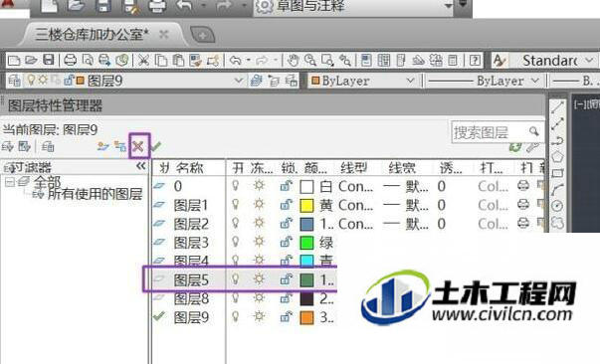Viewport: 600px width, 364px height.
Task: Open Plot Preview from standard toolbar
Action: point(88,61)
